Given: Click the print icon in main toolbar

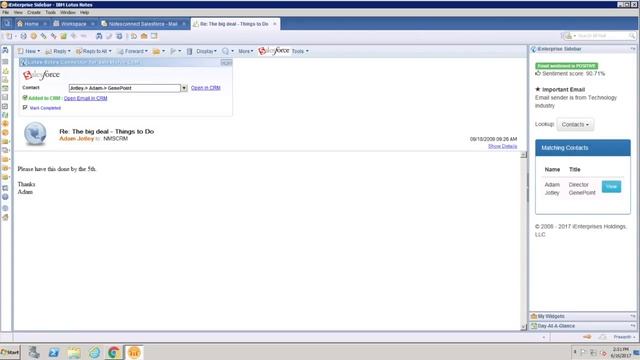Looking at the screenshot, I should [24, 36].
